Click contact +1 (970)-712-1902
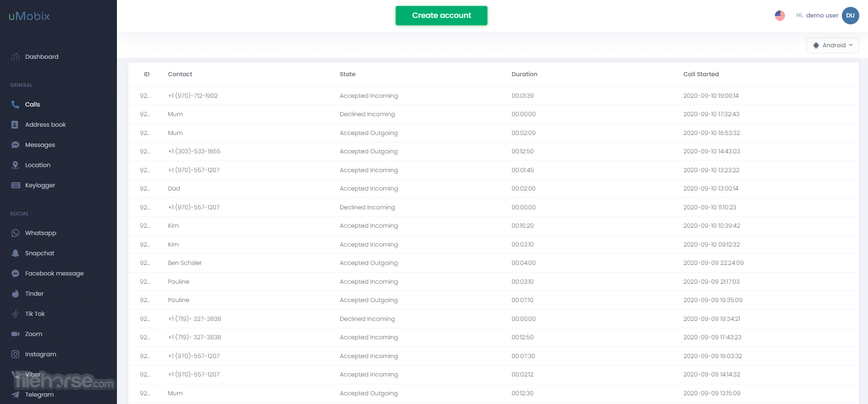 click(193, 95)
